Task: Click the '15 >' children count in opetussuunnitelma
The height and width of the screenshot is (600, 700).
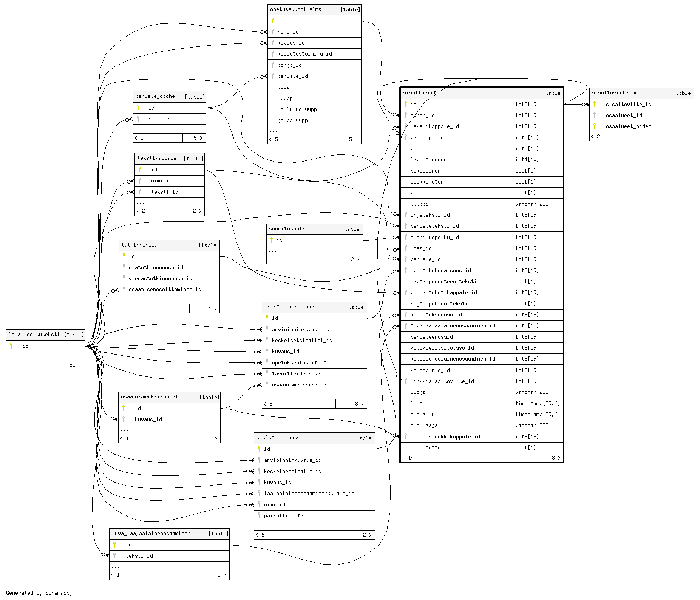Action: click(351, 139)
